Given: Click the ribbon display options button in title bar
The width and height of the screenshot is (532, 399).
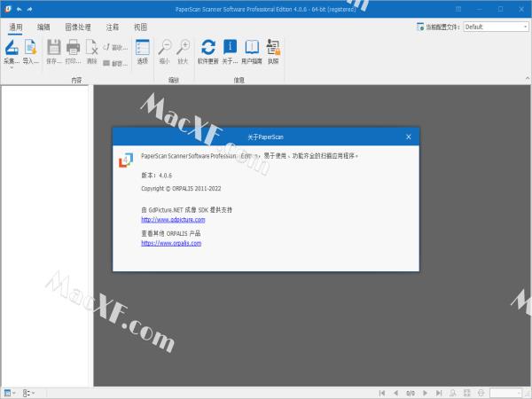Looking at the screenshot, I should pos(458,9).
